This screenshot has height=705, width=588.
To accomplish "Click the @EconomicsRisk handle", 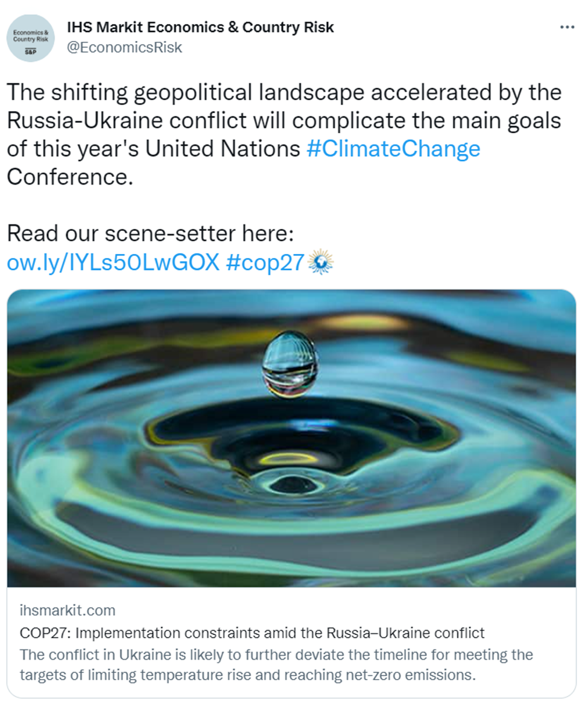I will (x=124, y=47).
